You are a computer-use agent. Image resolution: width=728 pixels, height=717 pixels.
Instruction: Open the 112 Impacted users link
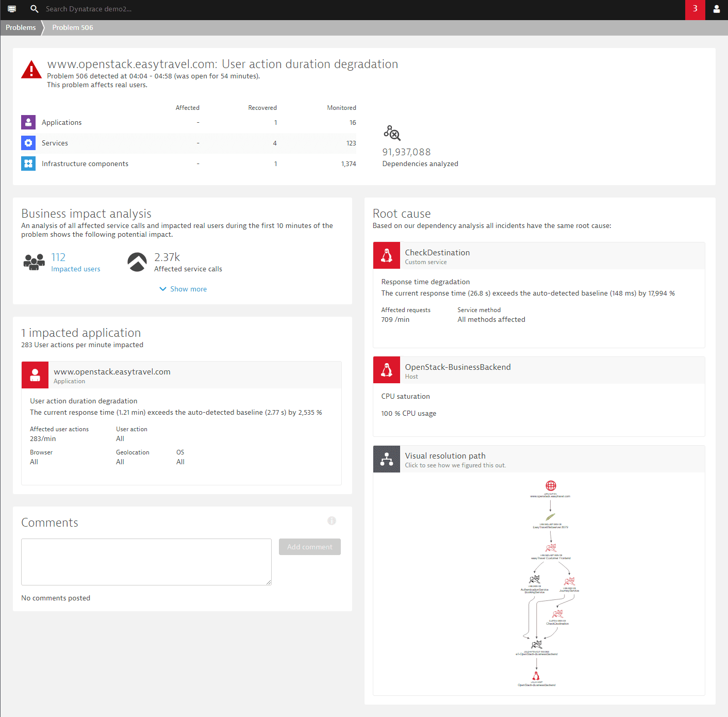pos(58,257)
